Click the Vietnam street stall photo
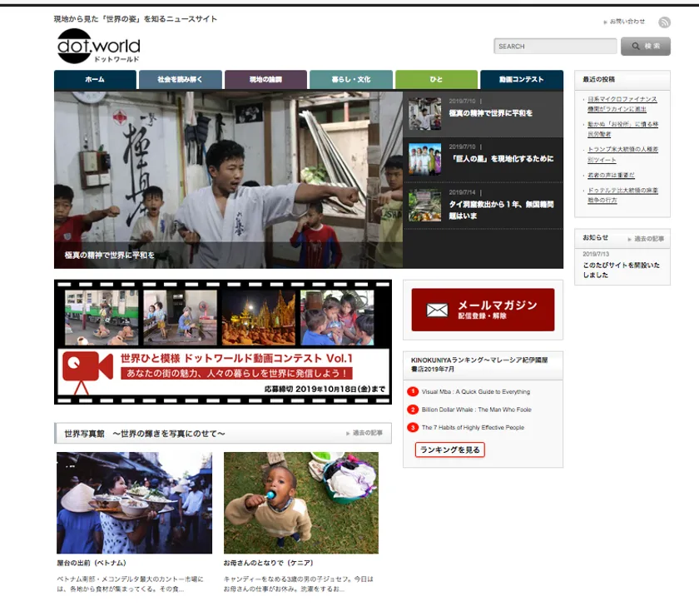699x616 pixels. 134,503
